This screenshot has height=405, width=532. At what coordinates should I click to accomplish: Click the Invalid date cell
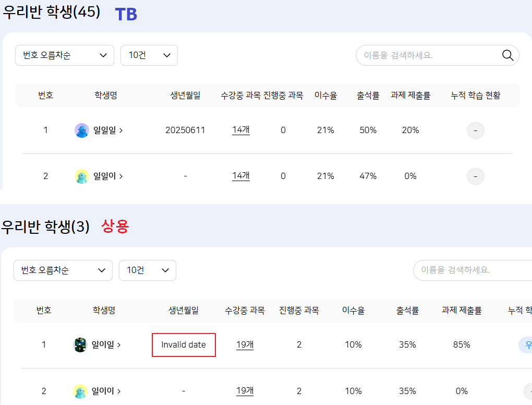click(184, 345)
